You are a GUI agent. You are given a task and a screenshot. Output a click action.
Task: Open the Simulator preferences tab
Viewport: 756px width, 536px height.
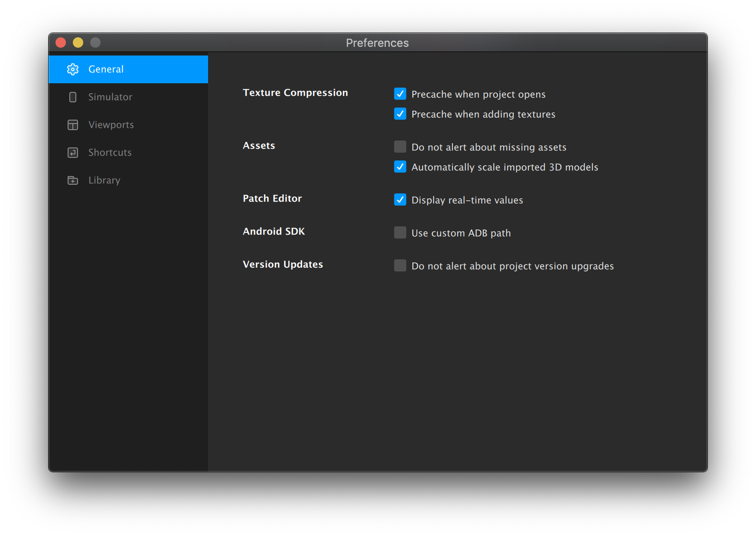(x=110, y=97)
